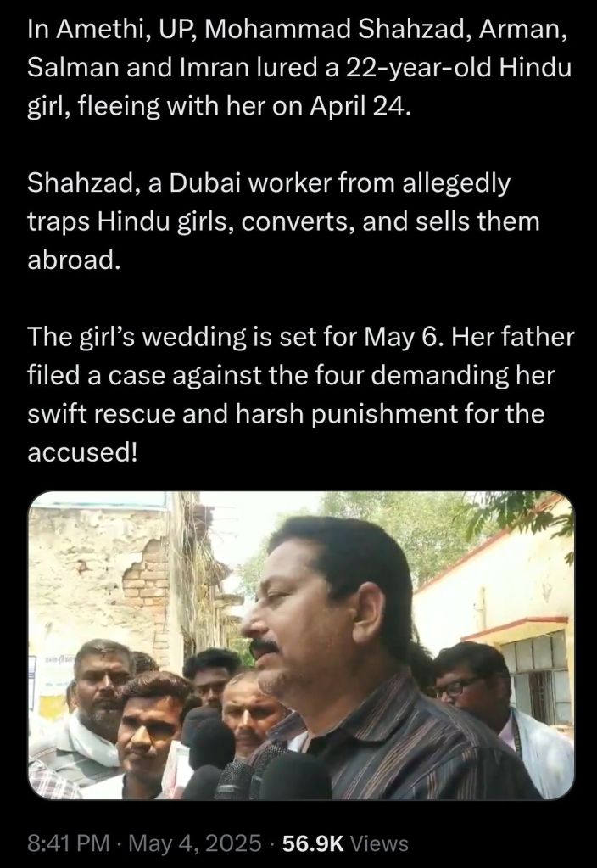Click the exposed brick patch on the wall
The height and width of the screenshot is (868, 597).
coord(145,581)
